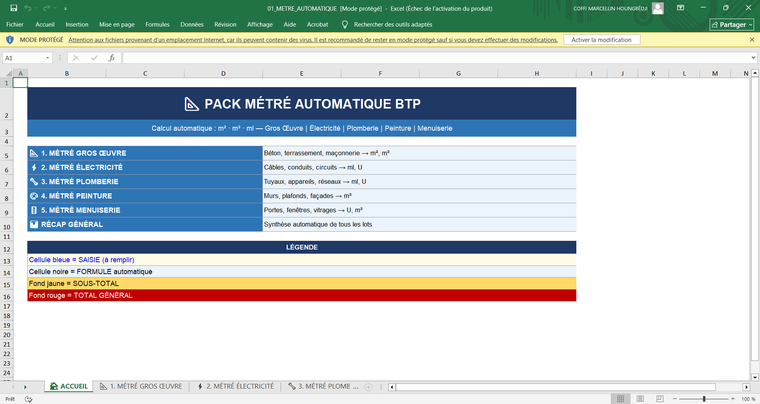
Task: Open the Name Box dropdown
Action: 46,58
